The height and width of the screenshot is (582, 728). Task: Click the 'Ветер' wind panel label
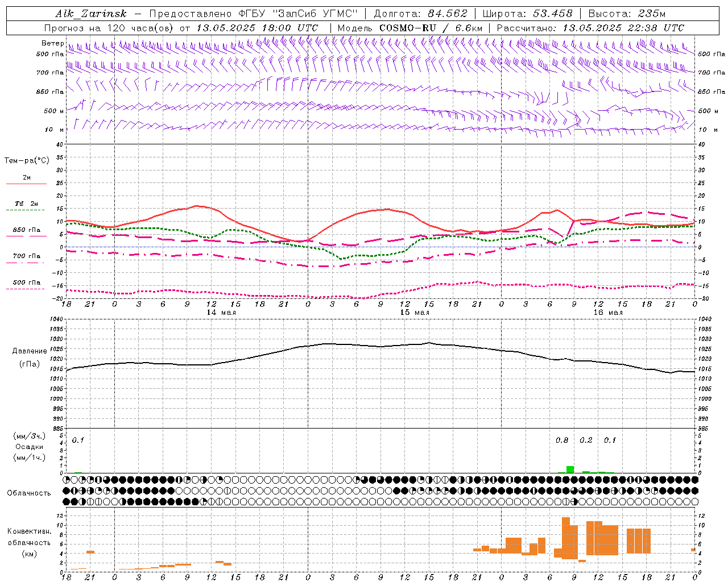click(52, 43)
